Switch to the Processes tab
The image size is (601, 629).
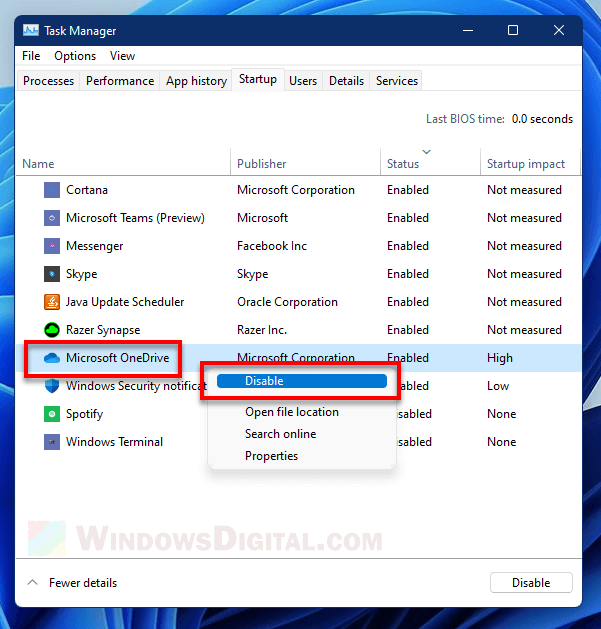pyautogui.click(x=49, y=81)
